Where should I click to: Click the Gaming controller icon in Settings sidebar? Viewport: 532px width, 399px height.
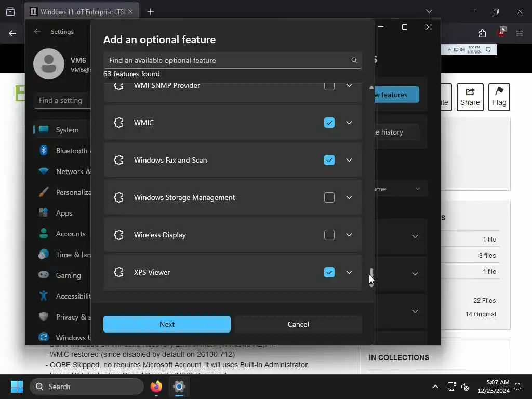coord(44,275)
